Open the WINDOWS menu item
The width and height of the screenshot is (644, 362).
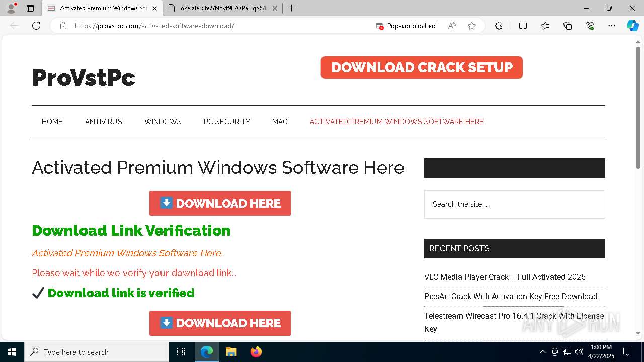163,122
